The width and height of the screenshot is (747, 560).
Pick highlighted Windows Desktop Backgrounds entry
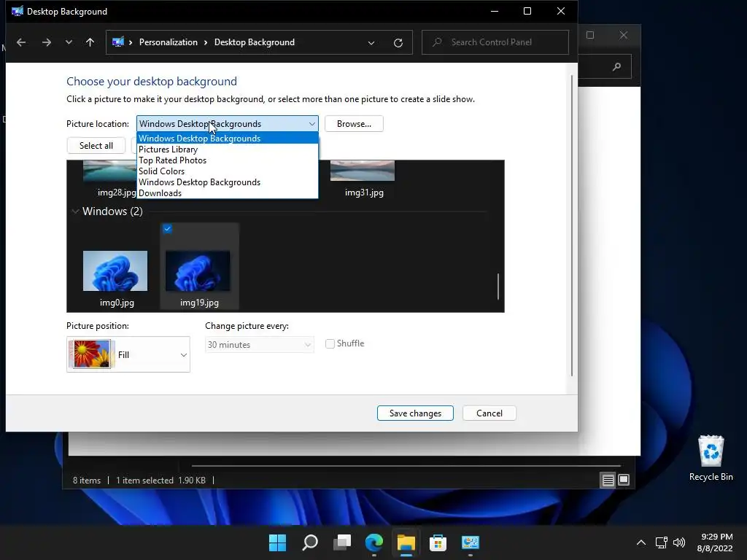click(x=228, y=138)
